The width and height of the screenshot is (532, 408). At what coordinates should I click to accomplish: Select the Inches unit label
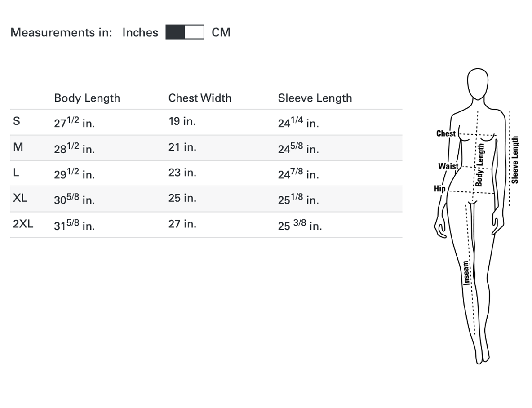coord(140,32)
